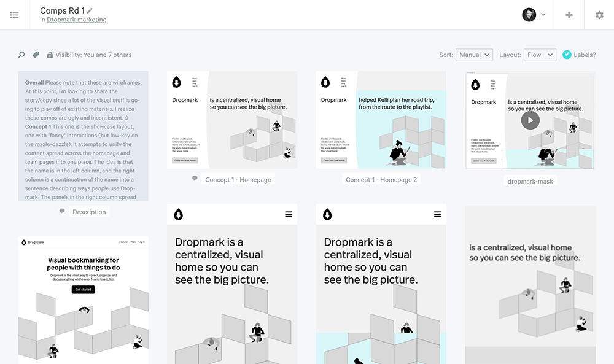Open the Dropmark marketing link
Screen dimensions: 614x364
pyautogui.click(x=76, y=20)
